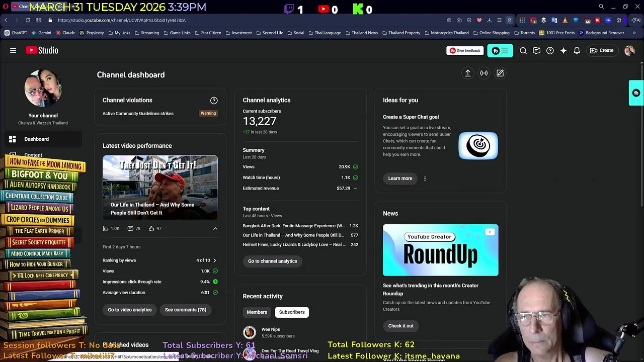644x362 pixels.
Task: Click Check it out under Creator Roundup
Action: click(x=401, y=326)
